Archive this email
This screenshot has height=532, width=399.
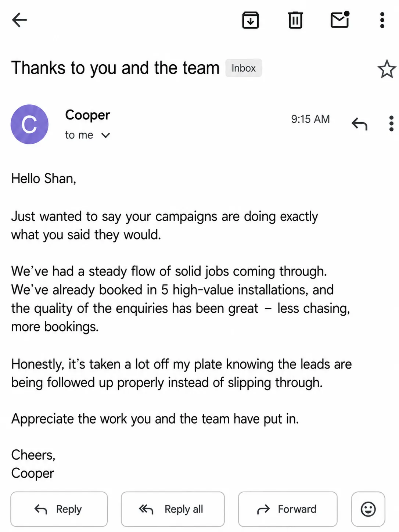point(251,20)
